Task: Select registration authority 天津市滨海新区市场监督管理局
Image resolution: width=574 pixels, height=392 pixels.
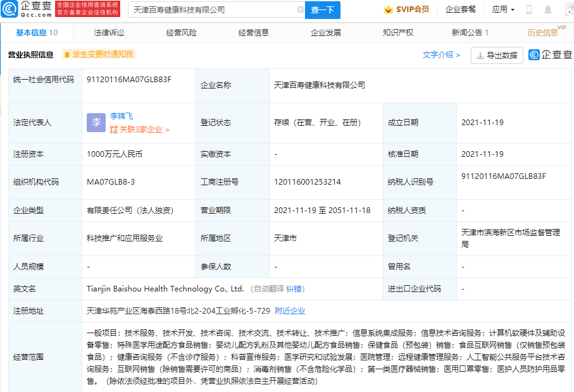Action: (x=510, y=238)
